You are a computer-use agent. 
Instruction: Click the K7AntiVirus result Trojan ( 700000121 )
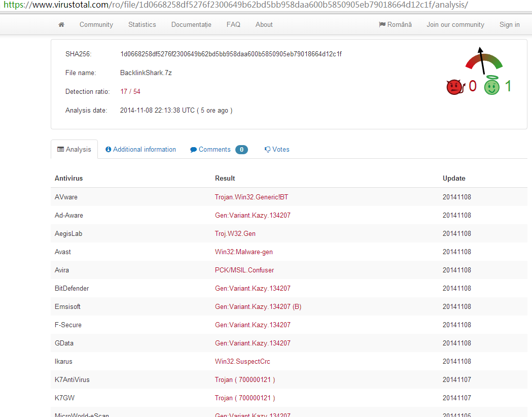pyautogui.click(x=244, y=379)
